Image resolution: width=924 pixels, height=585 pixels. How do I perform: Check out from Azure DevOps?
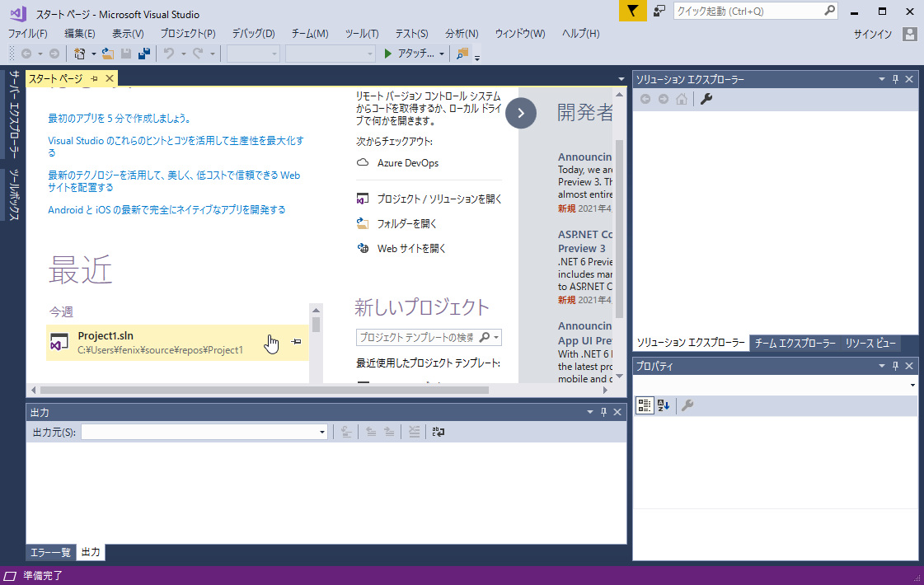408,163
